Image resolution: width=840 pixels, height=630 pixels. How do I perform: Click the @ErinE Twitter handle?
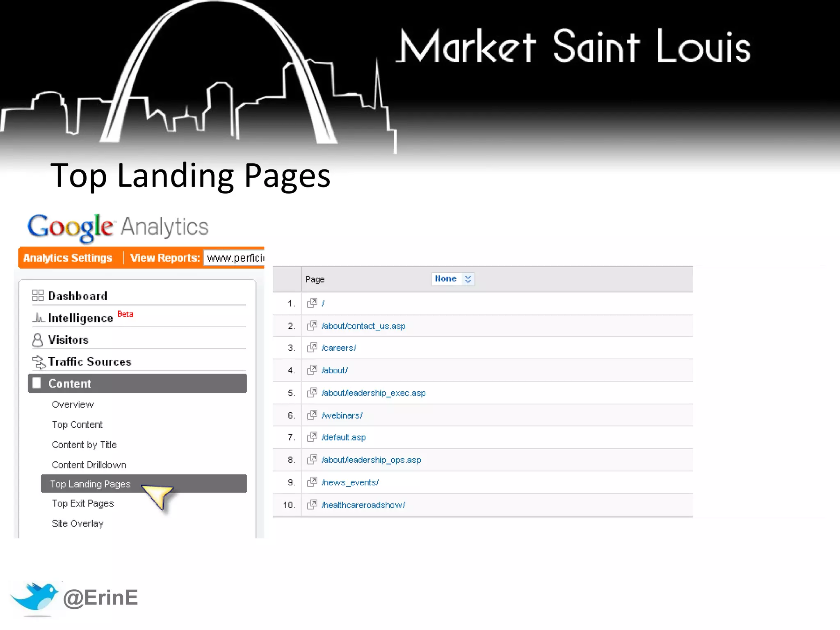(x=100, y=598)
